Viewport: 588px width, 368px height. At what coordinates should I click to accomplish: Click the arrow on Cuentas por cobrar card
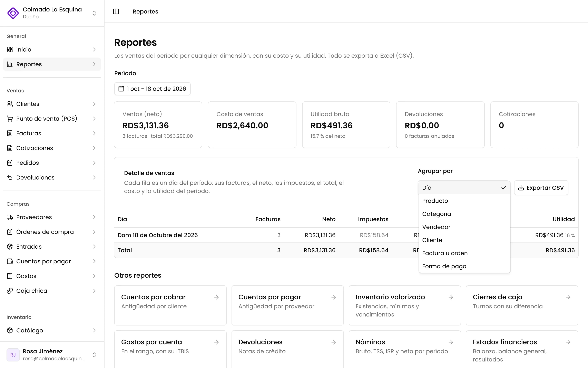(216, 297)
